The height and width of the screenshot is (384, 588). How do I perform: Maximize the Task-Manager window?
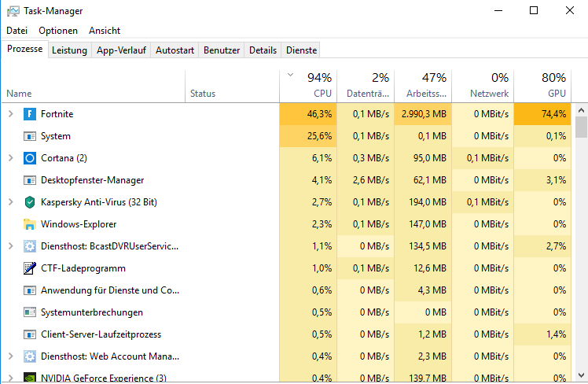tap(534, 10)
